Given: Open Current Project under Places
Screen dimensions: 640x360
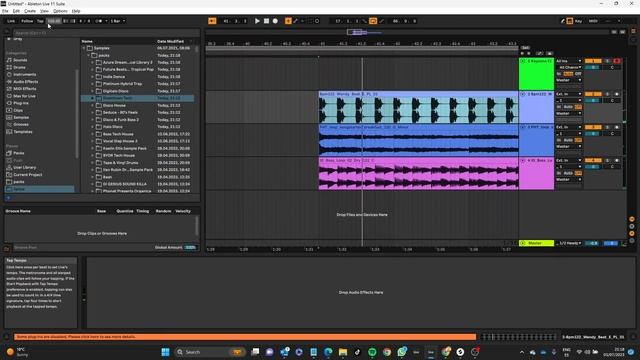Looking at the screenshot, I should (x=27, y=174).
